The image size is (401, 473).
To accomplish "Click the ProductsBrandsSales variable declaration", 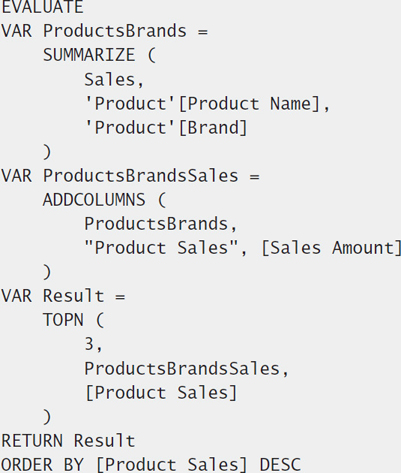I will point(130,176).
